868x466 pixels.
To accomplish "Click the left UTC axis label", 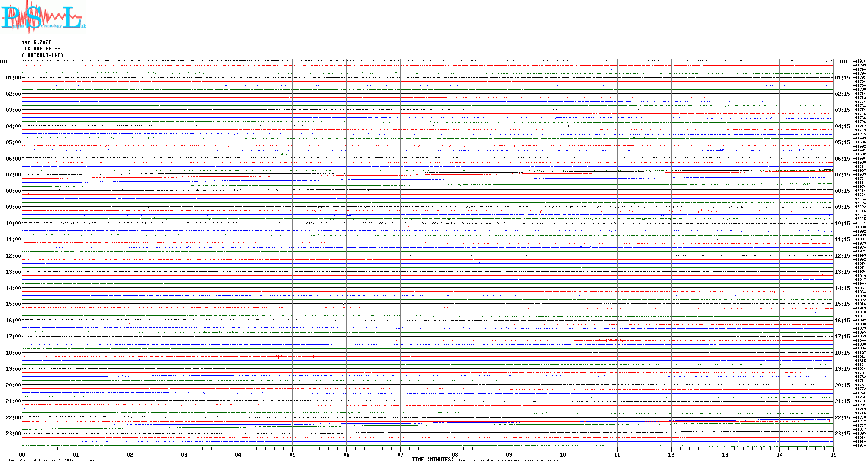I will point(4,62).
